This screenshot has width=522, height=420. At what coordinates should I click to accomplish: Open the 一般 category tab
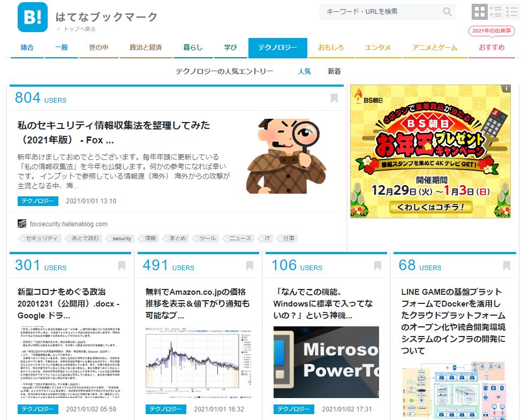click(x=62, y=48)
